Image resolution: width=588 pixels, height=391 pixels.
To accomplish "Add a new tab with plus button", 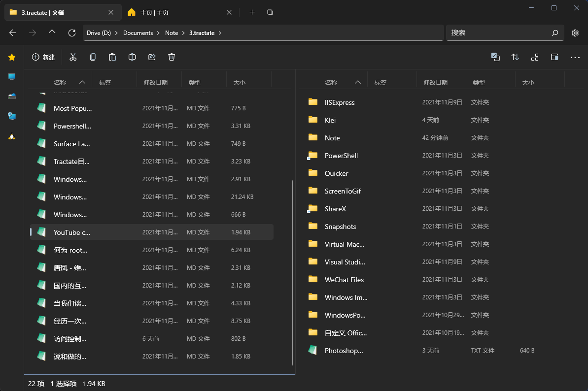I will (252, 12).
